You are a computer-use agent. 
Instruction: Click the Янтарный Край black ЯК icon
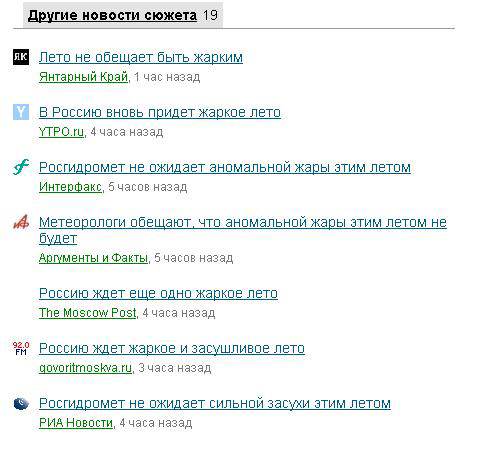[21, 57]
